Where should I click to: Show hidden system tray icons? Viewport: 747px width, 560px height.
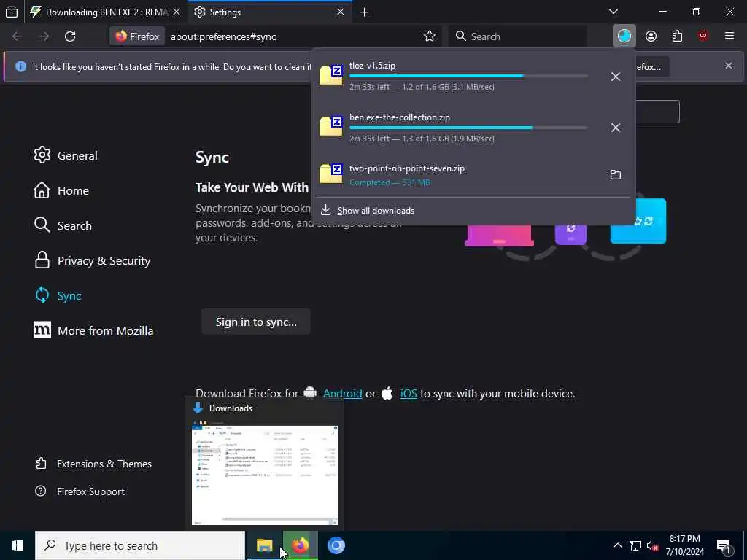point(617,545)
